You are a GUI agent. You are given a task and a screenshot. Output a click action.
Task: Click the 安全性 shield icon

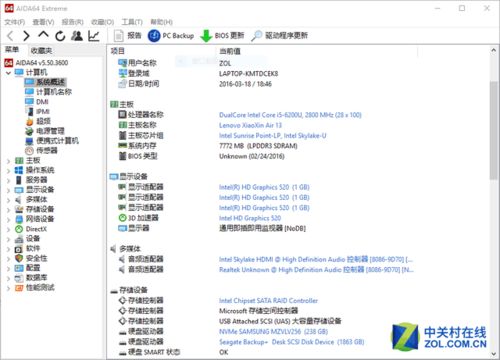(19, 258)
